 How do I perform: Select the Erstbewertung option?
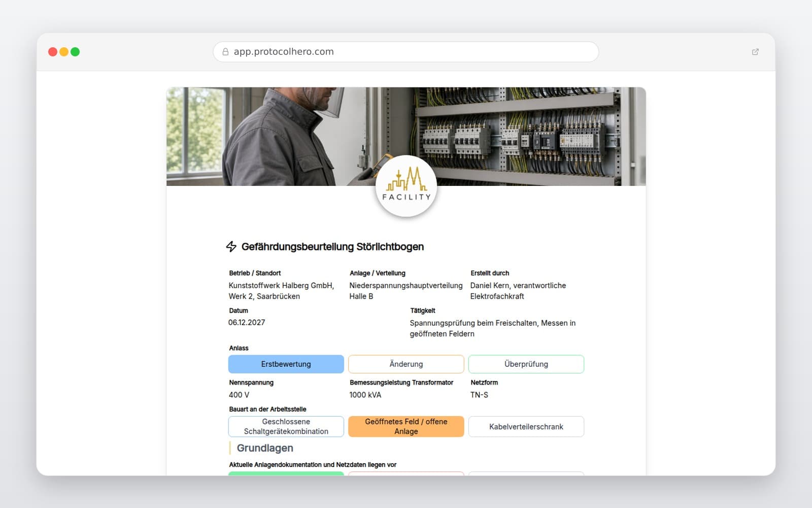tap(286, 364)
